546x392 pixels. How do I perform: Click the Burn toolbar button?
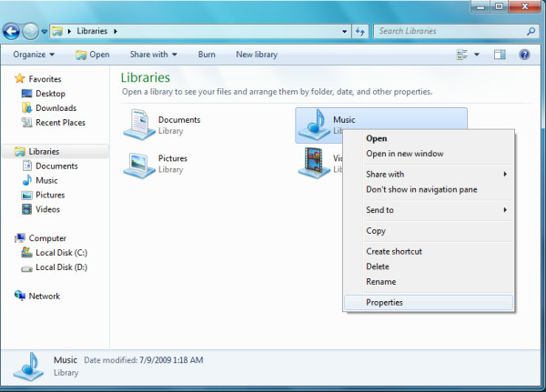coord(207,55)
